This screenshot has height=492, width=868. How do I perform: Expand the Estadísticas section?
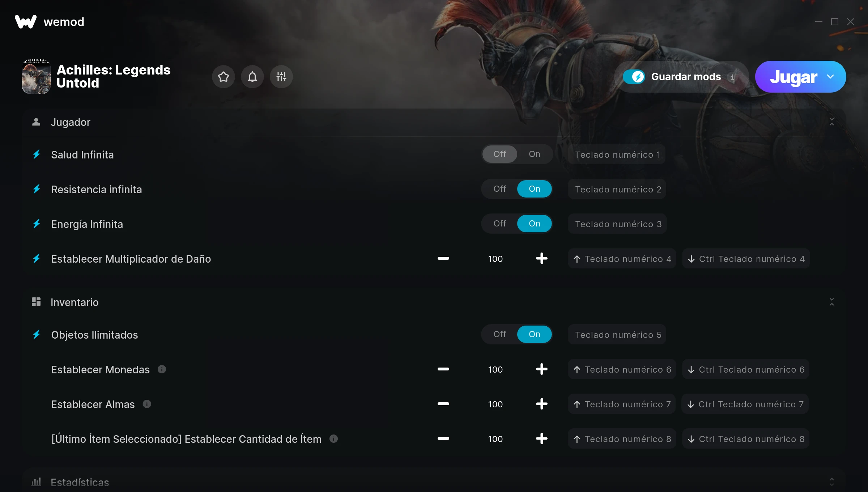click(x=832, y=482)
